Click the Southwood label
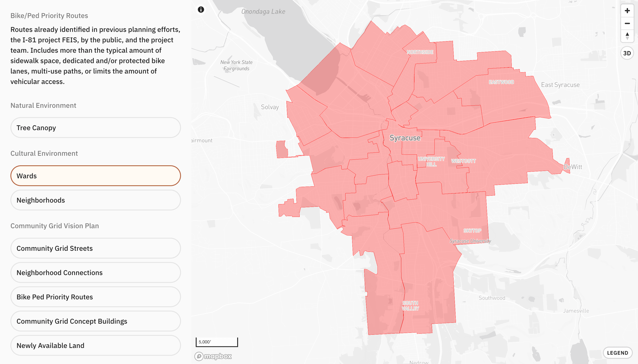The width and height of the screenshot is (638, 364). pyautogui.click(x=492, y=298)
